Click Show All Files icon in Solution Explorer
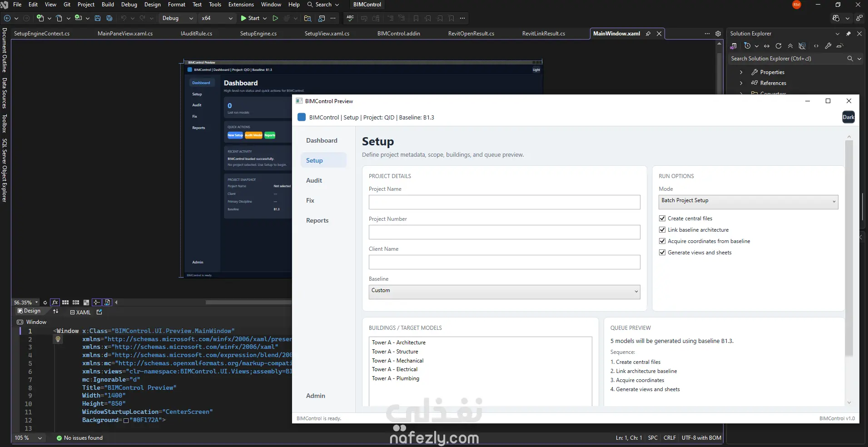868x447 pixels. (802, 46)
